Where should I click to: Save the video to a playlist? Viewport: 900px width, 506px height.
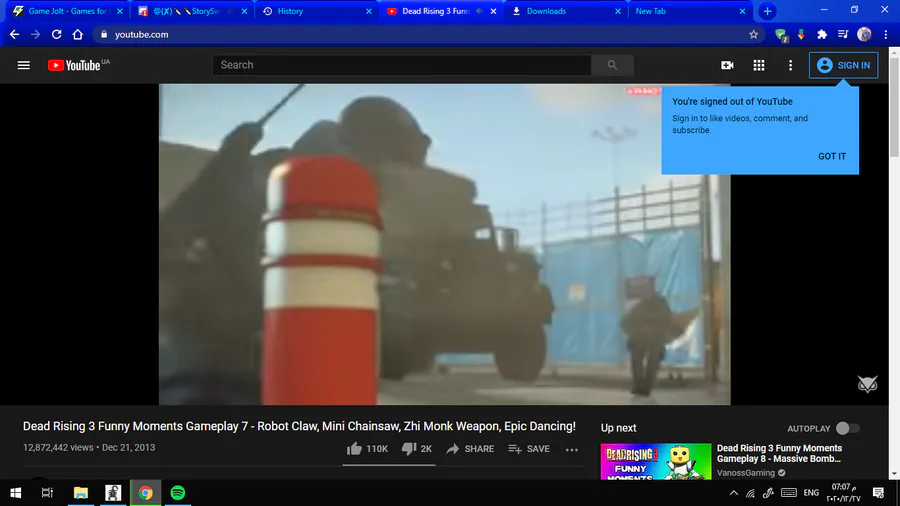(x=529, y=449)
